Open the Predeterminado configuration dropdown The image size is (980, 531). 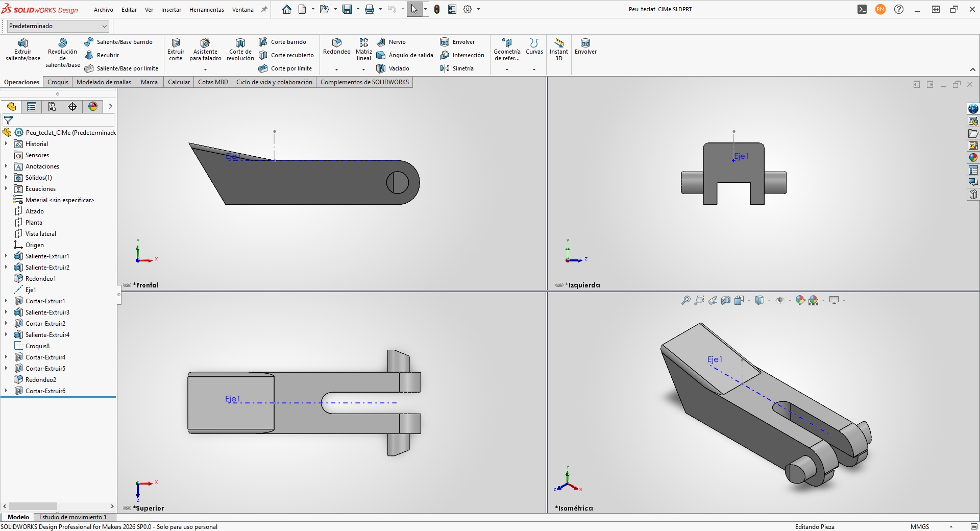point(58,26)
